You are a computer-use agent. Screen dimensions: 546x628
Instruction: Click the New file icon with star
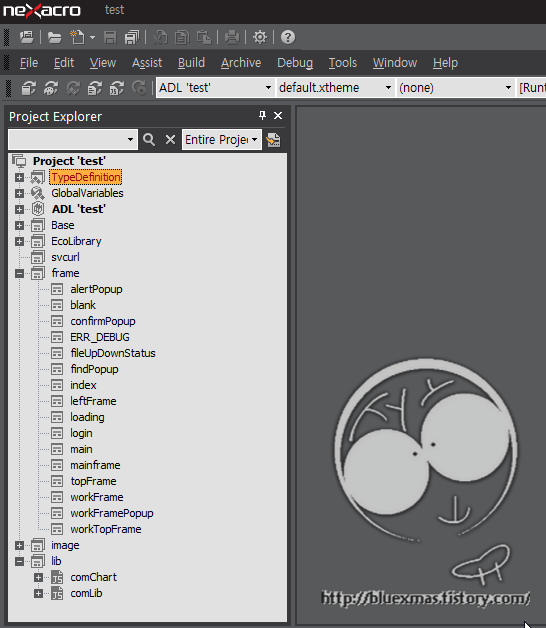pos(77,37)
